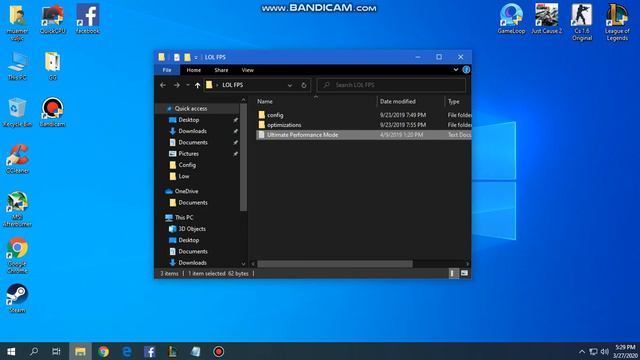
Task: Open the recent locations dropdown arrow
Action: tap(187, 85)
